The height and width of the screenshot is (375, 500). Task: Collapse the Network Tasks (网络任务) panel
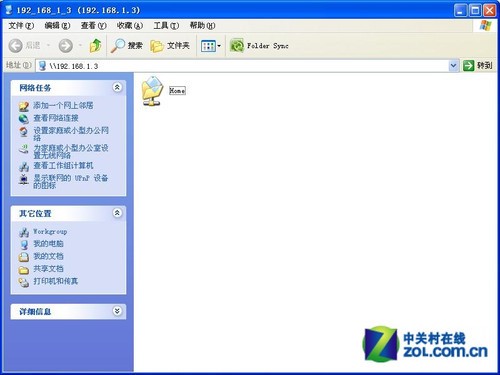pos(117,87)
